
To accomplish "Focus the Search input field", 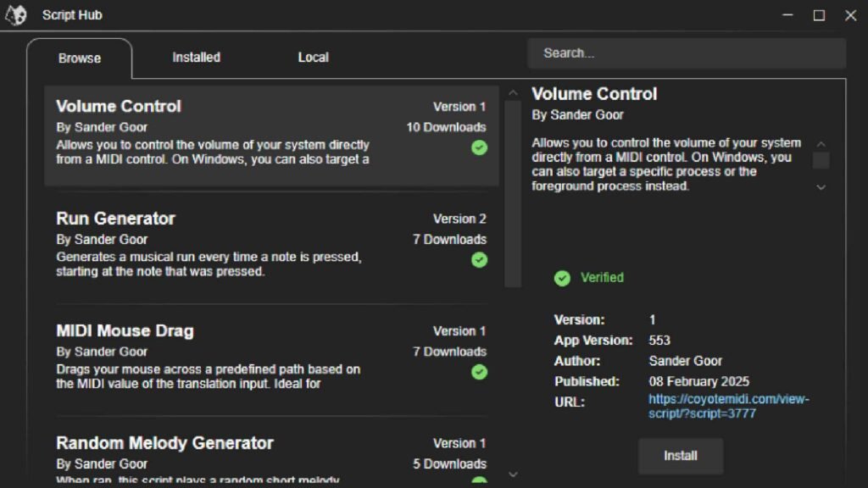I will [687, 53].
